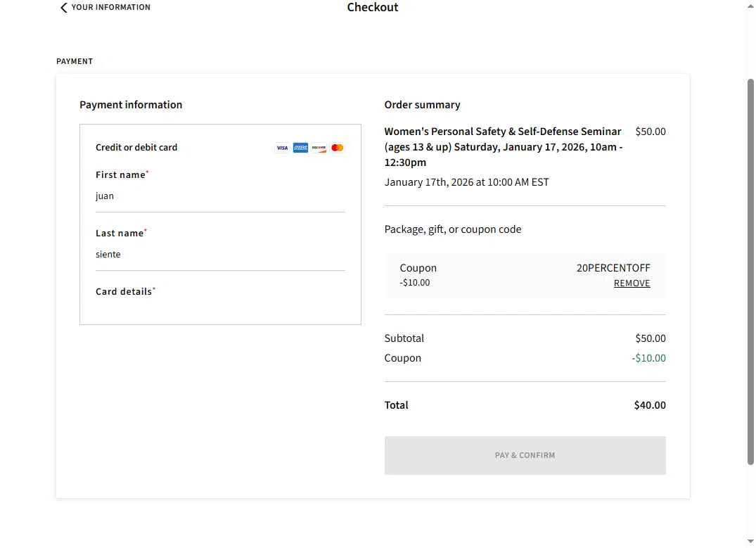Click the scrollbar up arrow
This screenshot has height=548, width=756.
(x=750, y=6)
